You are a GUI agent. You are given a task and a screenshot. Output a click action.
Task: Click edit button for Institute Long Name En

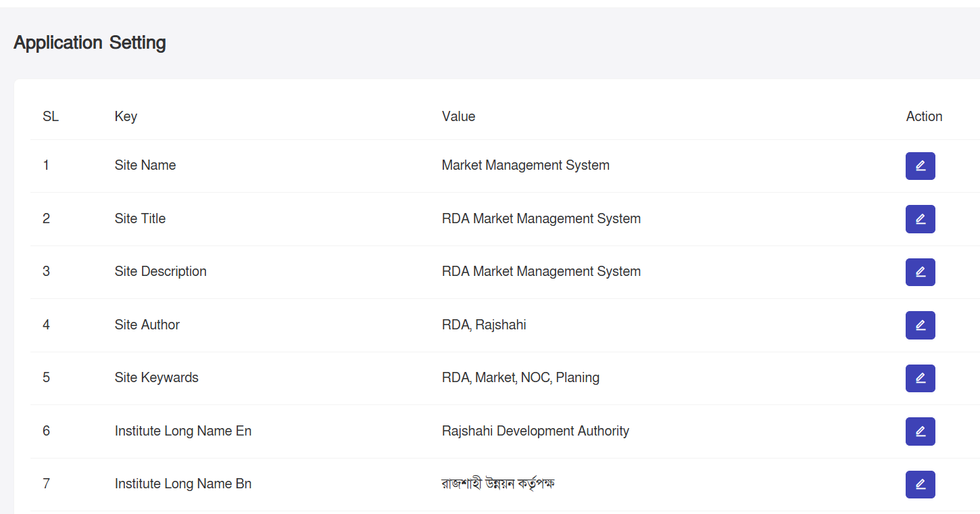920,431
